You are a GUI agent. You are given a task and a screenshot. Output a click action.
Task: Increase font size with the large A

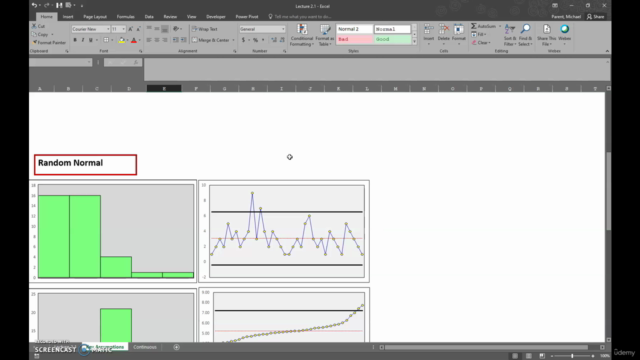(x=130, y=29)
